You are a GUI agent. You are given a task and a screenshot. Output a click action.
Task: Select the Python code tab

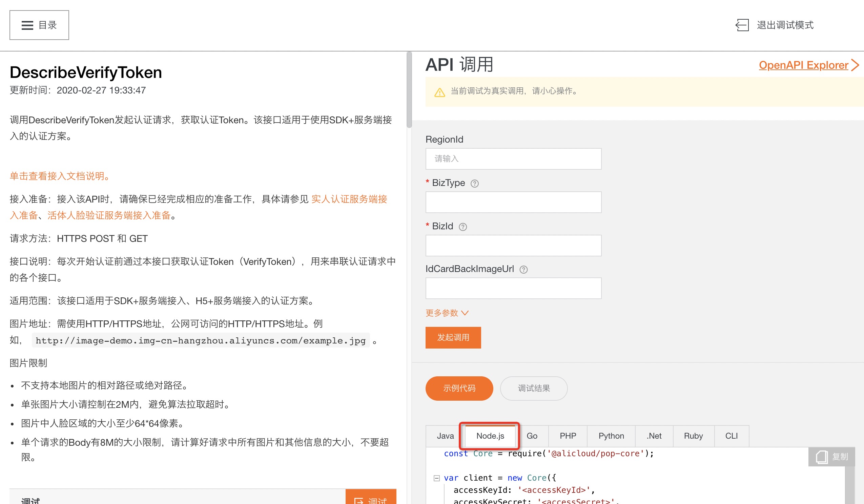(x=611, y=436)
